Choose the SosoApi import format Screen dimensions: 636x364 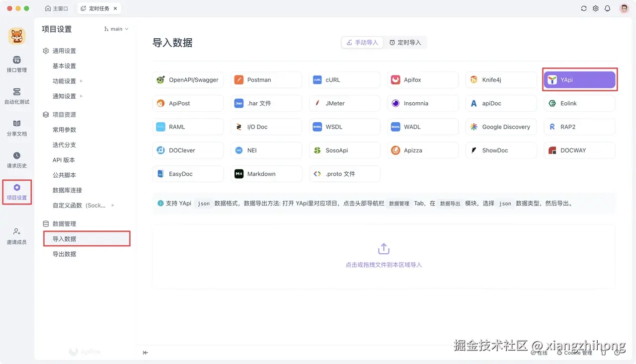pos(345,150)
